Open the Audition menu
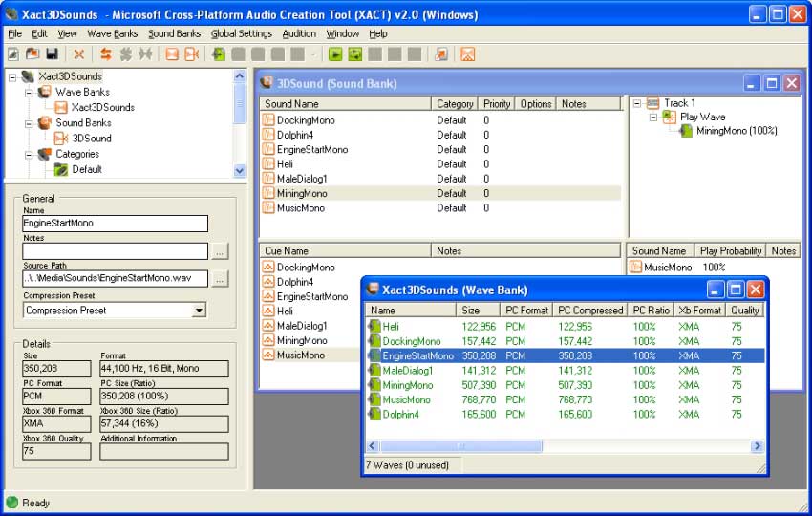Viewport: 812px width, 516px height. [299, 33]
